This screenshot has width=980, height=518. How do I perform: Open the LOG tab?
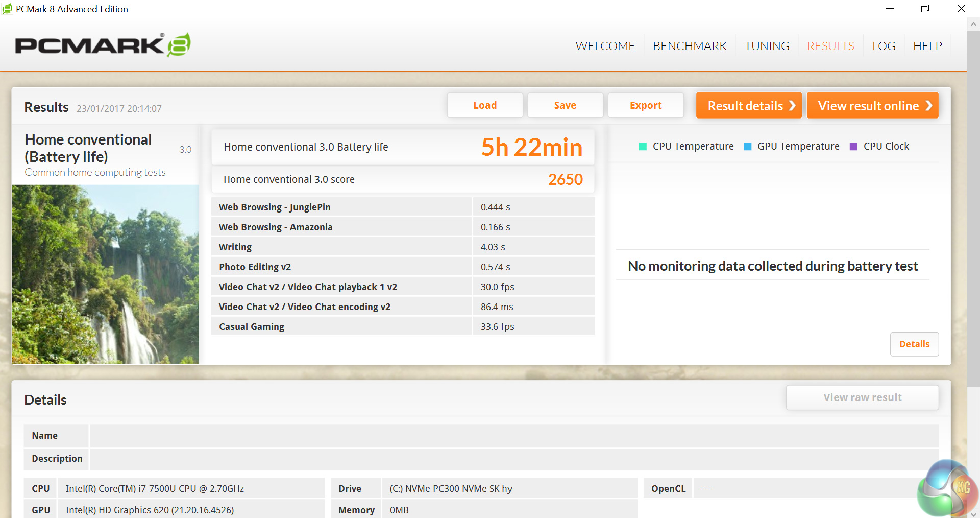point(884,46)
